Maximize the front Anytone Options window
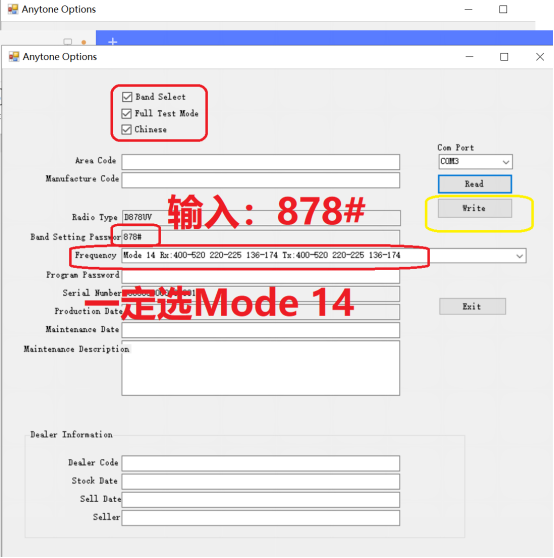 click(x=504, y=57)
